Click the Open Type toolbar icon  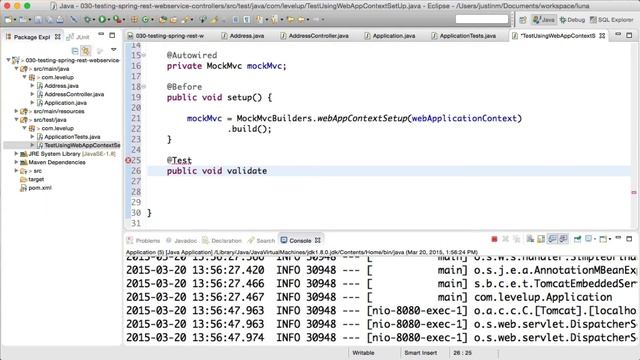click(x=163, y=20)
